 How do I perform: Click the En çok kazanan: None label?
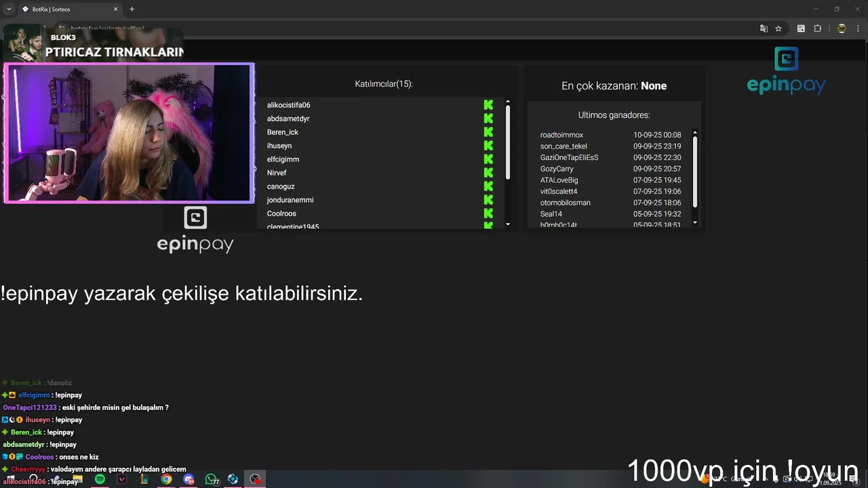click(x=614, y=86)
